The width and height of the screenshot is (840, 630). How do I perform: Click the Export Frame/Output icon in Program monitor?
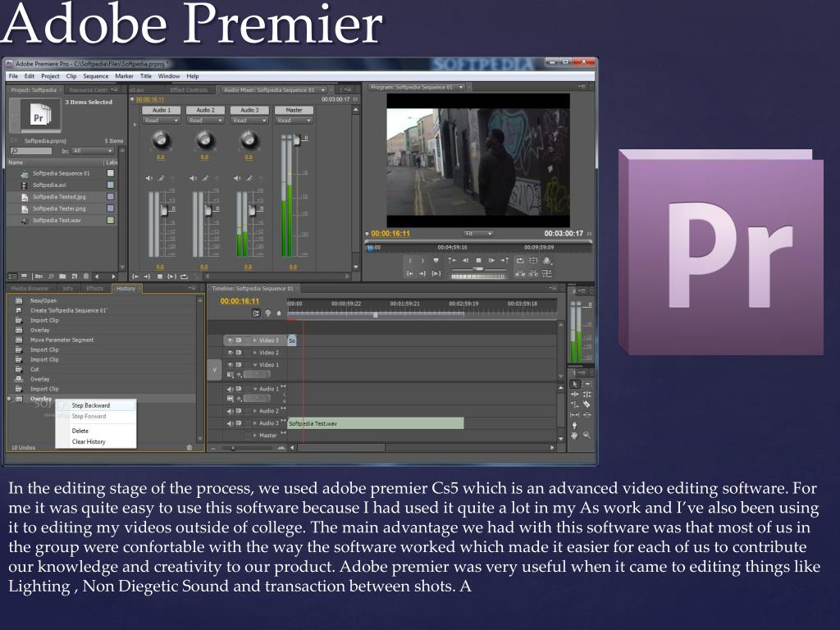coord(547,260)
